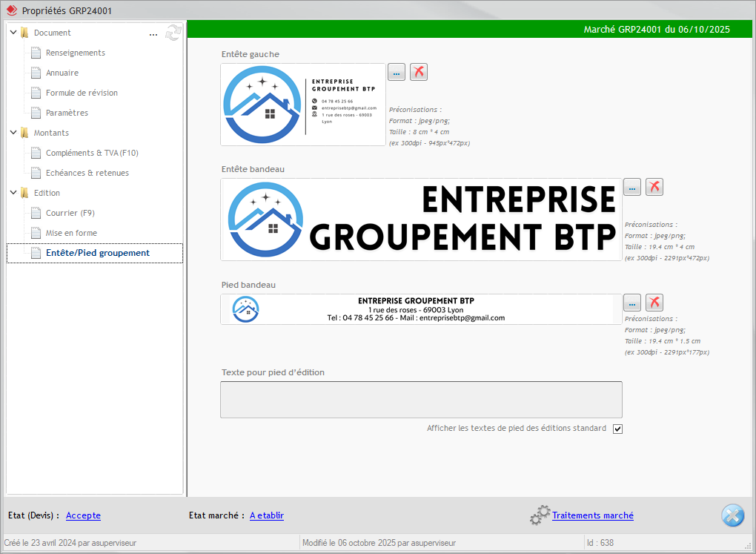Click in the Texte pour pied d'édition field
Image resolution: width=756 pixels, height=554 pixels.
[421, 400]
